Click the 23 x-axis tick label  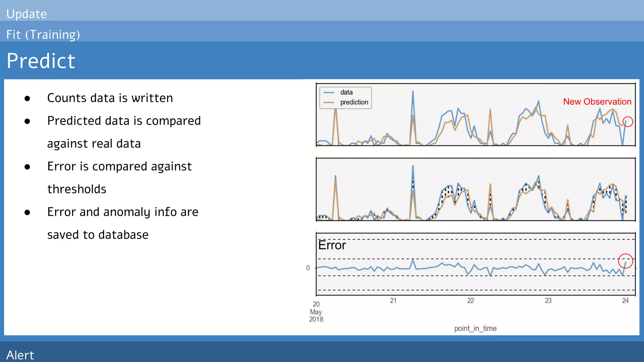548,301
